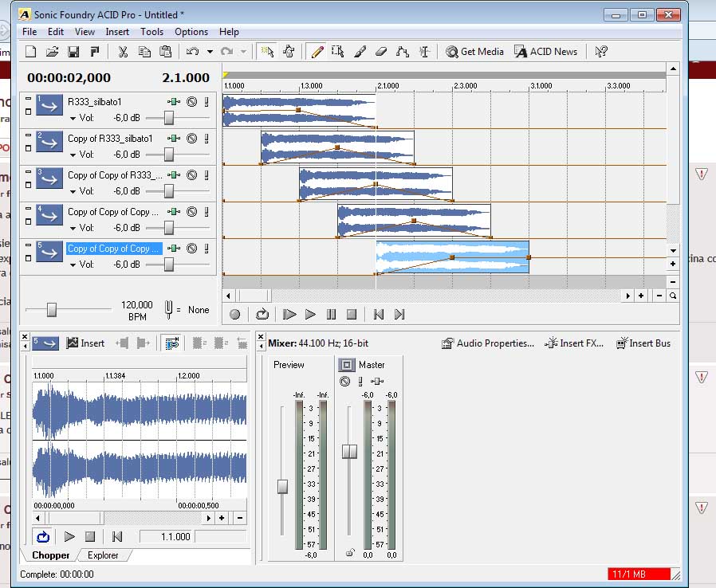Click the Get Media button
716x588 pixels.
474,52
